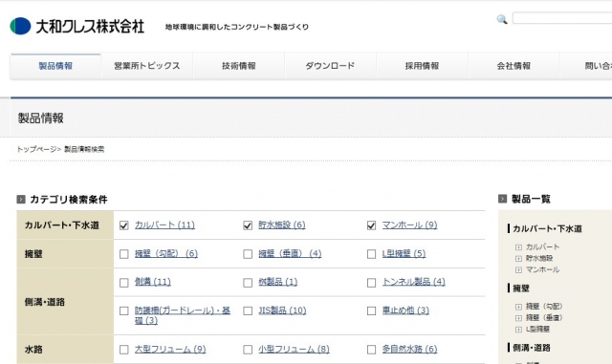Open the 防護柵(ガードレール)・基礎 (3) link
Viewport: 612px width, 364px height.
point(183,315)
